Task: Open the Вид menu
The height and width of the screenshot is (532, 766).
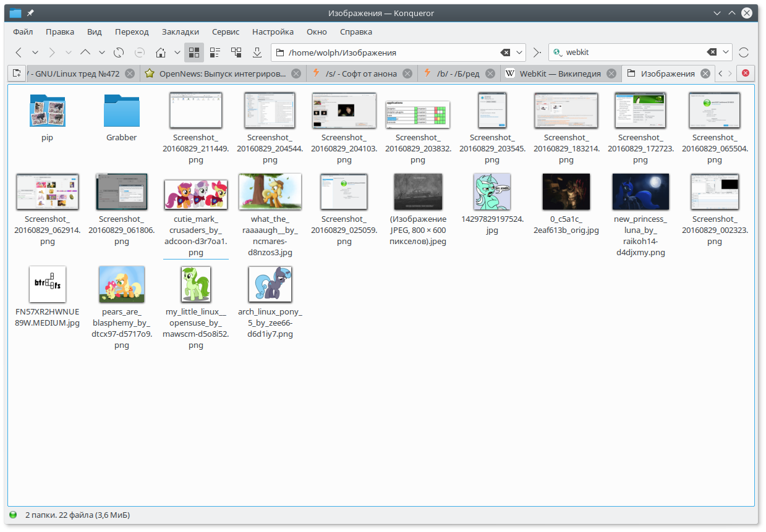Action: point(95,32)
